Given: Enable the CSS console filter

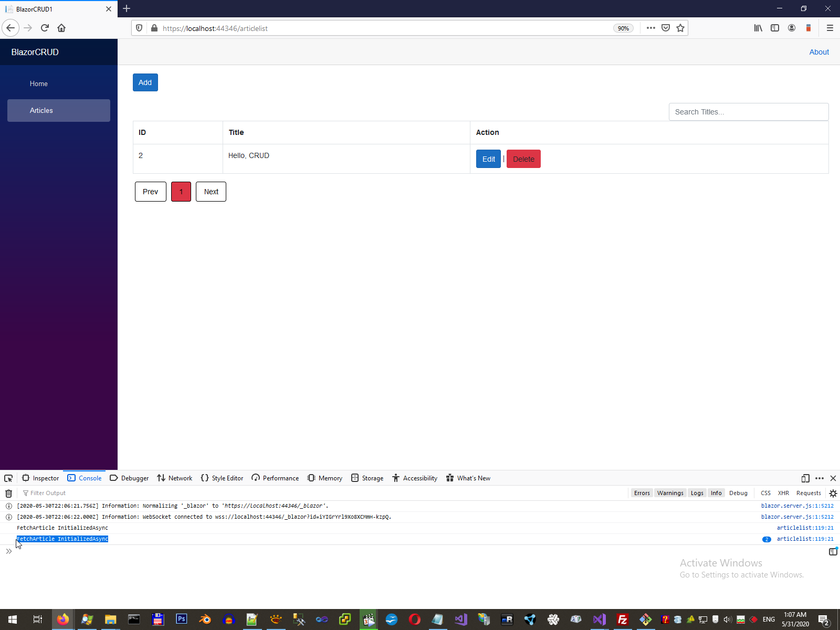Looking at the screenshot, I should tap(765, 493).
